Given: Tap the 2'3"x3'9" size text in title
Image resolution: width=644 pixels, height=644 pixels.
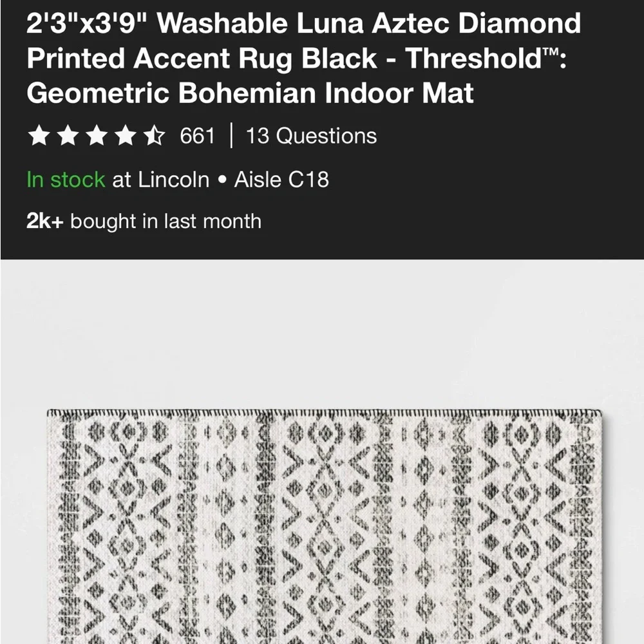Looking at the screenshot, I should 87,23.
